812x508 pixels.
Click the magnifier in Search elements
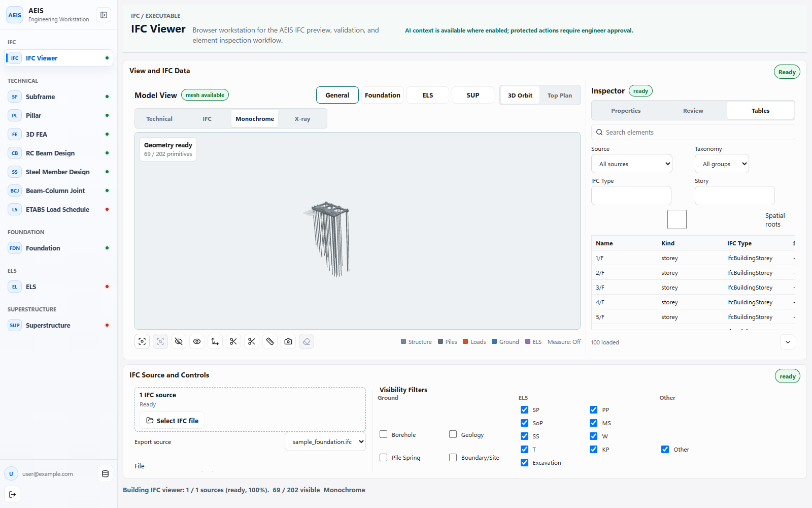click(x=599, y=132)
